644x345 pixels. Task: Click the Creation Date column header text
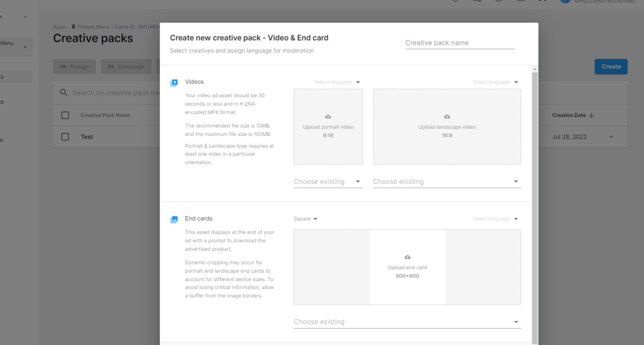[x=569, y=116]
